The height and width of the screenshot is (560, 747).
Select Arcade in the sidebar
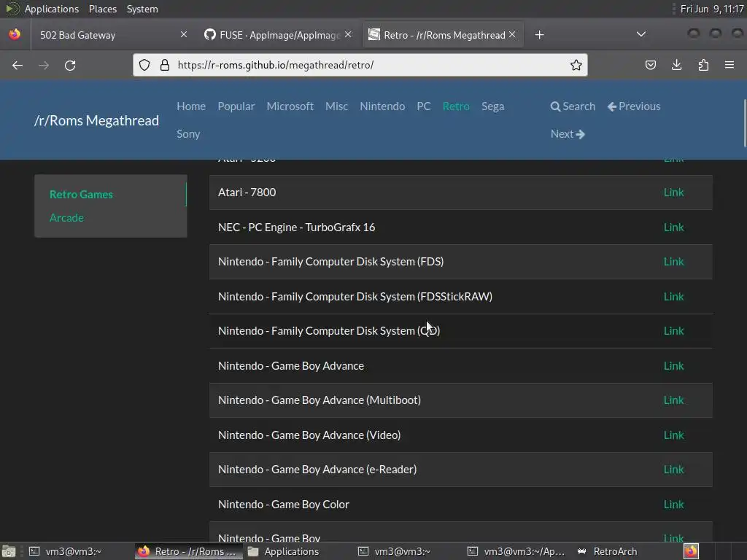(x=66, y=217)
